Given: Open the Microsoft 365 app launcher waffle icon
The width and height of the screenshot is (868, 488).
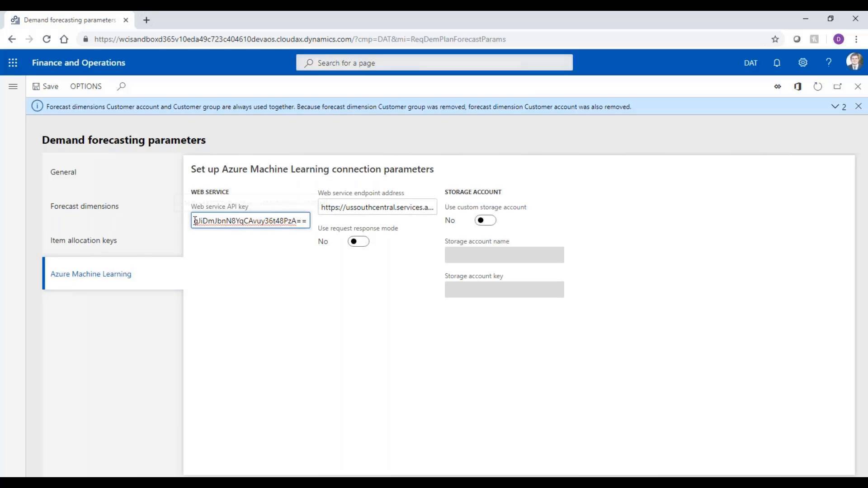Looking at the screenshot, I should [x=13, y=63].
